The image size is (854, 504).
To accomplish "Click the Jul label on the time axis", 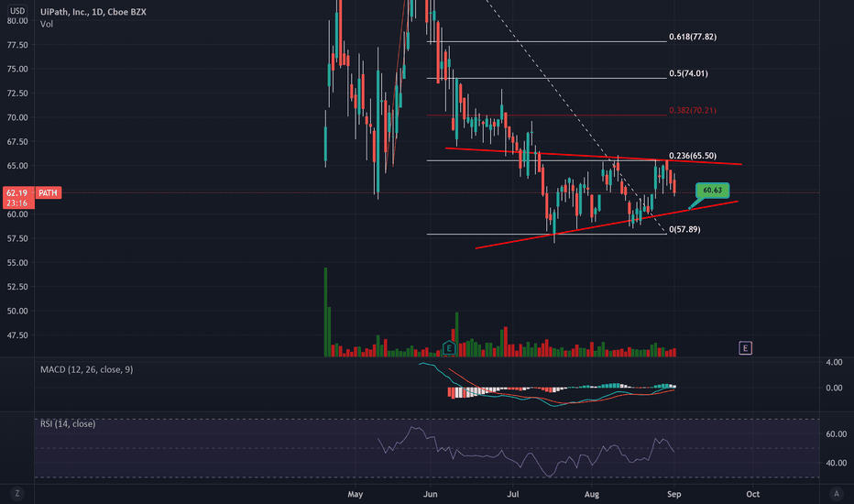I will point(512,494).
